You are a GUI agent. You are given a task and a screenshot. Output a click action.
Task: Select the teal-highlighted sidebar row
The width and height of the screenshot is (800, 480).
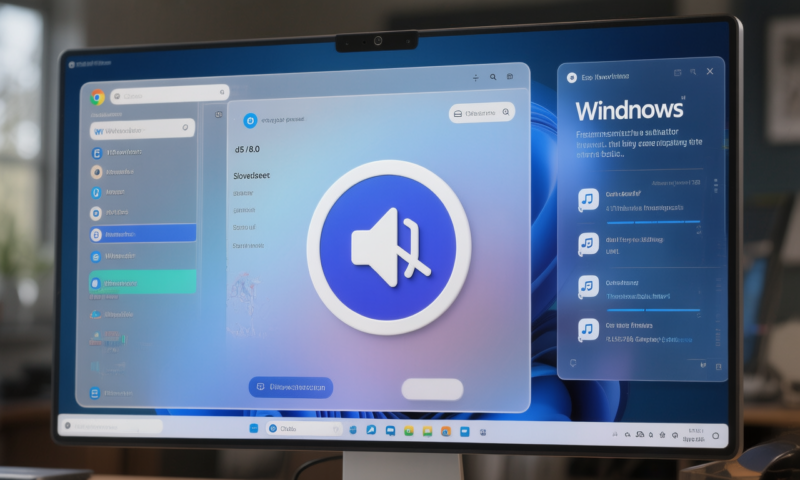pos(142,282)
